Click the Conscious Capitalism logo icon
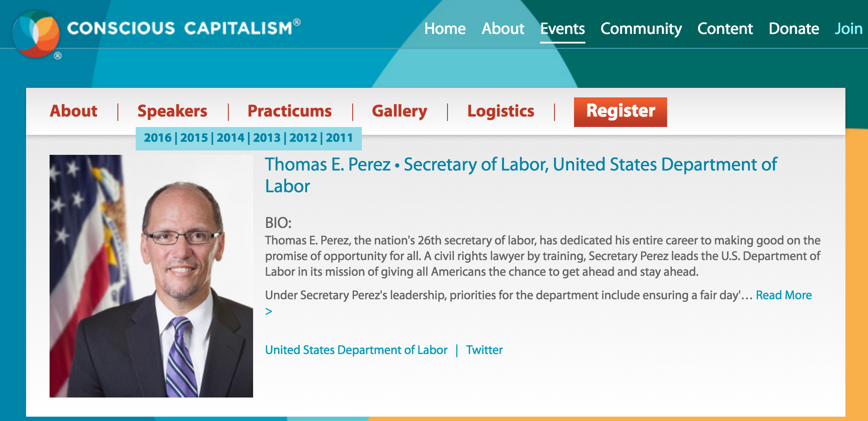The image size is (868, 421). 37,34
